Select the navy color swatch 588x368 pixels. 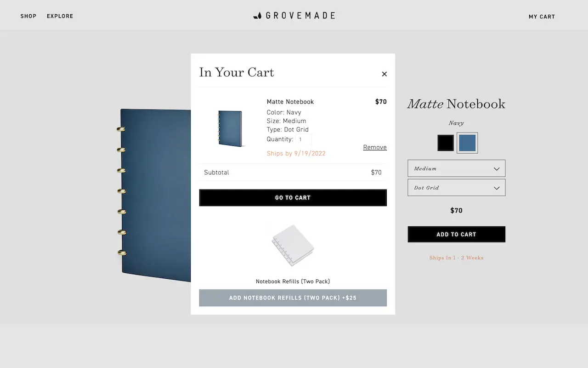(467, 143)
